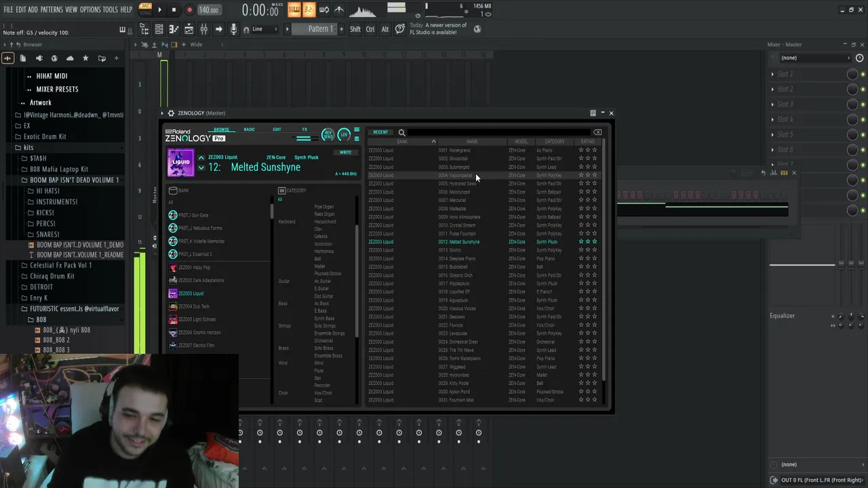Toggle countdown before recording icon

[309, 9]
